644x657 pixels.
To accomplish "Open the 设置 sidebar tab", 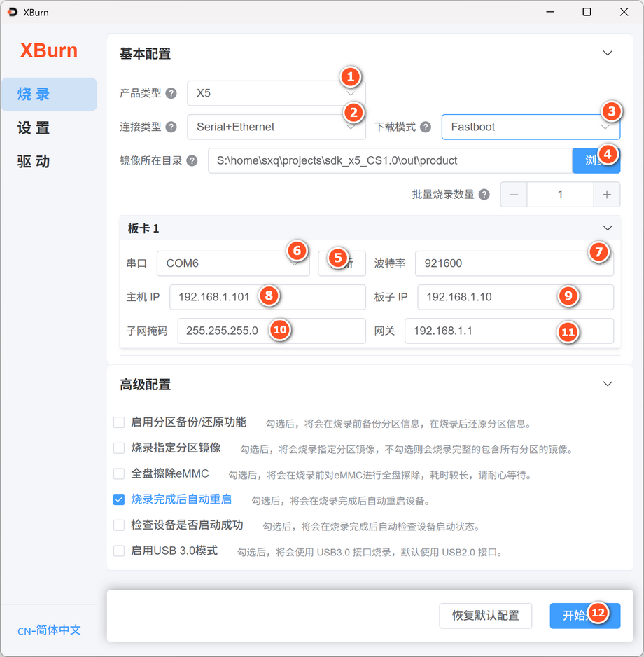I will point(34,127).
